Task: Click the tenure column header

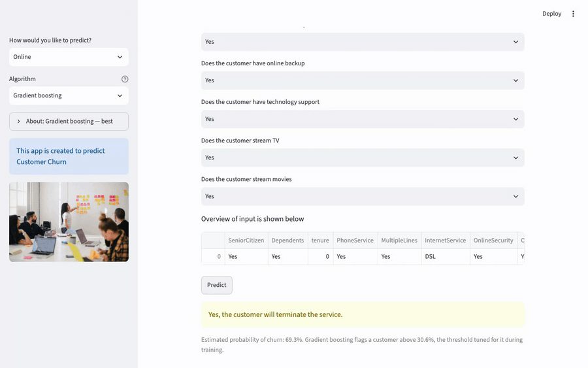Action: (x=320, y=240)
